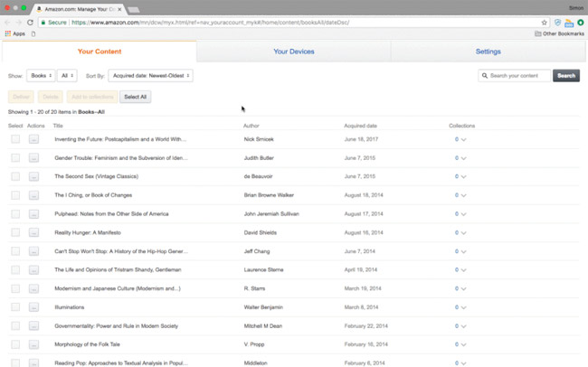Open actions menu for Morphology of the Folk Tale
Viewport: 588px width, 367px height.
click(x=33, y=344)
